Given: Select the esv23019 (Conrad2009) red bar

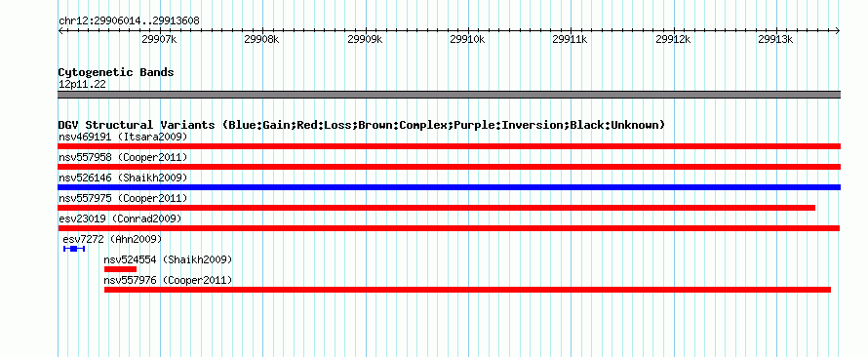Looking at the screenshot, I should (449, 228).
